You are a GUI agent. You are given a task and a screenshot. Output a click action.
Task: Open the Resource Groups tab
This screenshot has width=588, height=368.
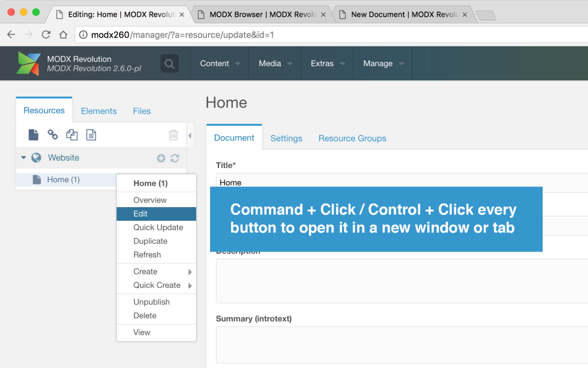pos(352,138)
